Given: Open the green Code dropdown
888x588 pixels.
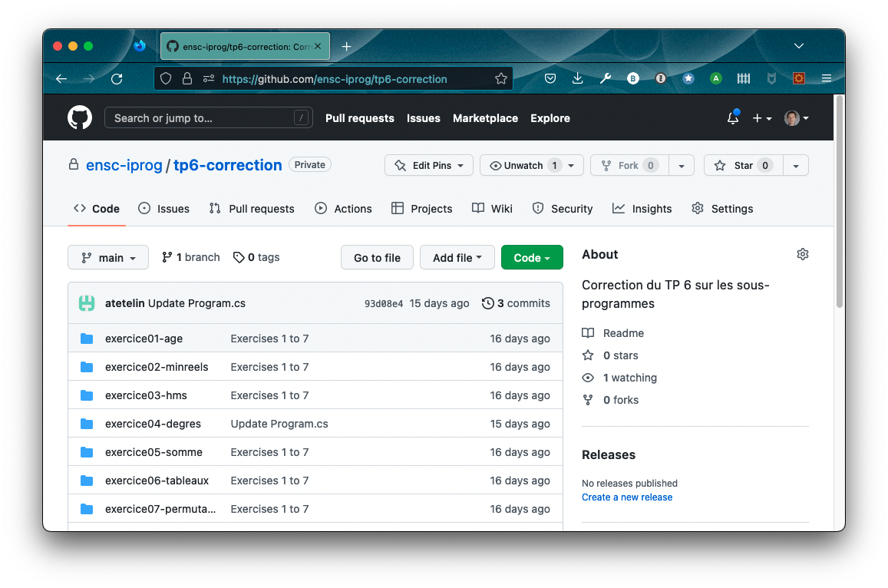Looking at the screenshot, I should [532, 258].
